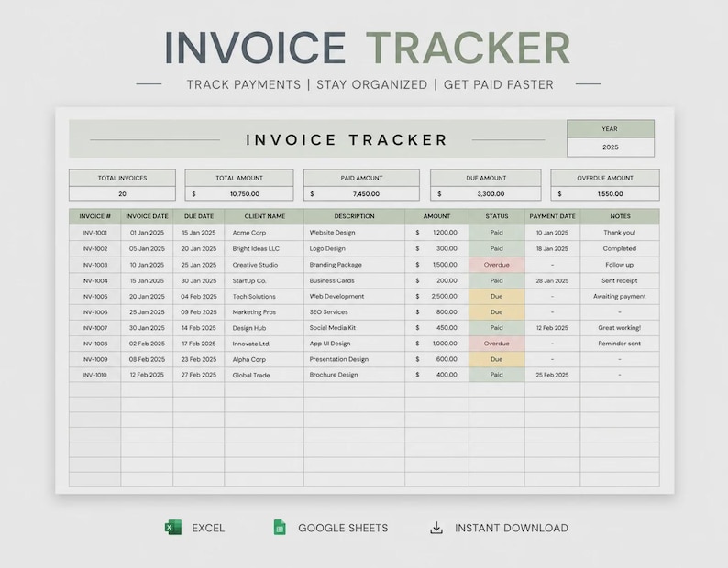Select invoice number INV-1001 cell
The height and width of the screenshot is (568, 728).
point(94,233)
